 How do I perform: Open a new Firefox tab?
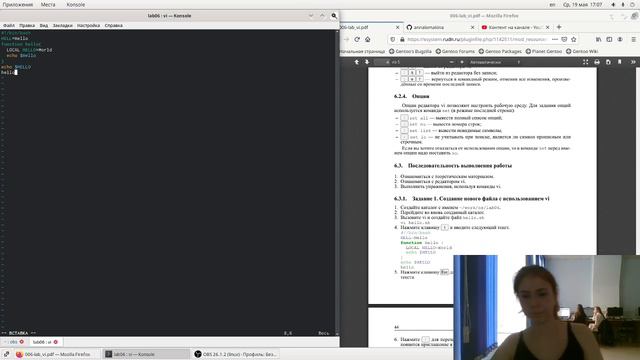[x=559, y=27]
